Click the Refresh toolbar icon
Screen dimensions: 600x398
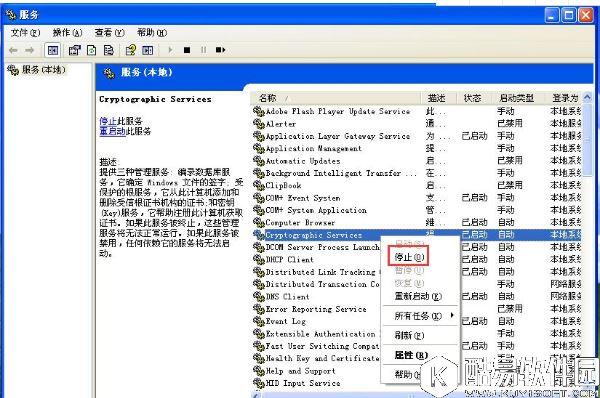pyautogui.click(x=92, y=50)
